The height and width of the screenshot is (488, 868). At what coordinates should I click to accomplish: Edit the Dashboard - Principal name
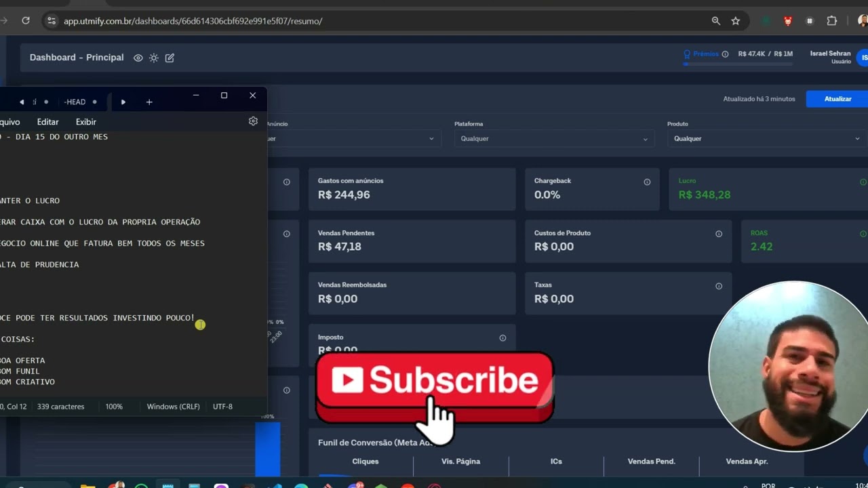click(x=170, y=58)
